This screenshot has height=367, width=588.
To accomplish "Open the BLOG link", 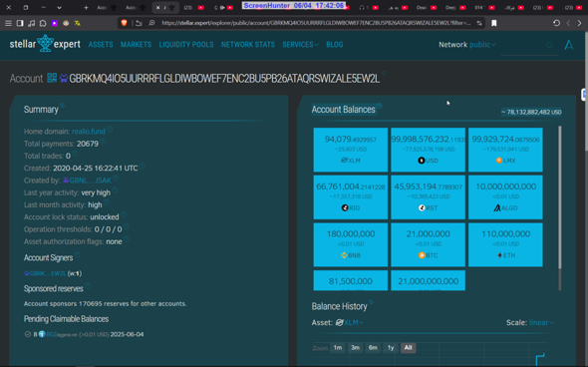I will click(x=335, y=45).
